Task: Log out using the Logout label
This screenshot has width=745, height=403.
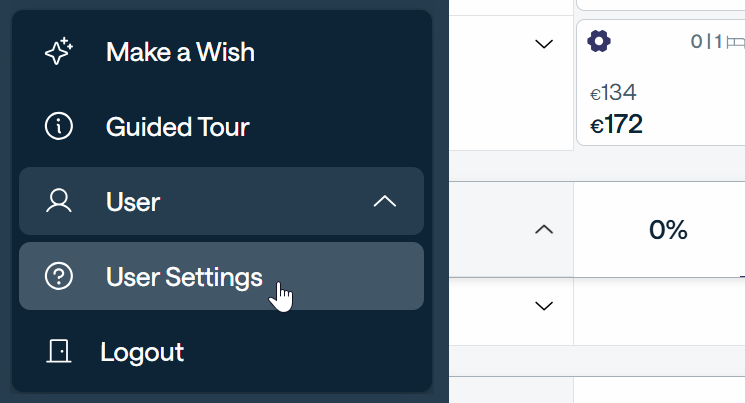Action: point(142,352)
